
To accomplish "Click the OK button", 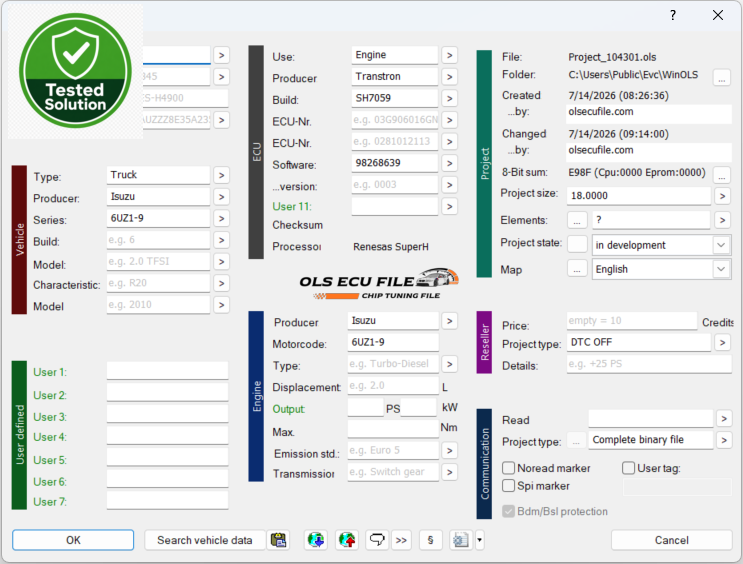I will click(73, 540).
